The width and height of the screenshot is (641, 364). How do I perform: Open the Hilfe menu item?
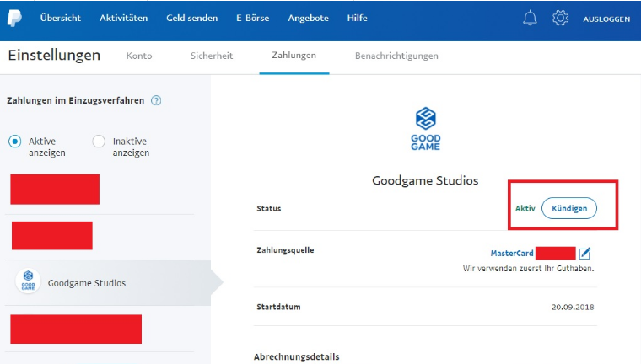(358, 18)
